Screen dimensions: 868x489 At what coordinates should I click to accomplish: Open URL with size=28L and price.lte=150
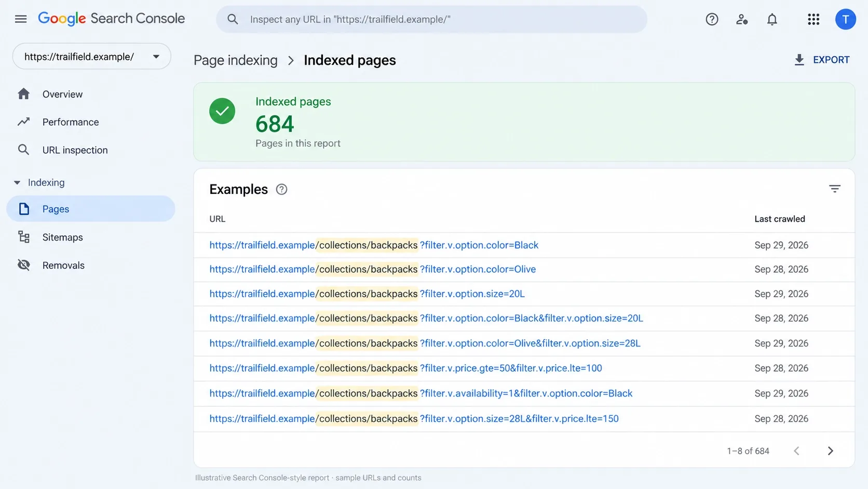[414, 418]
